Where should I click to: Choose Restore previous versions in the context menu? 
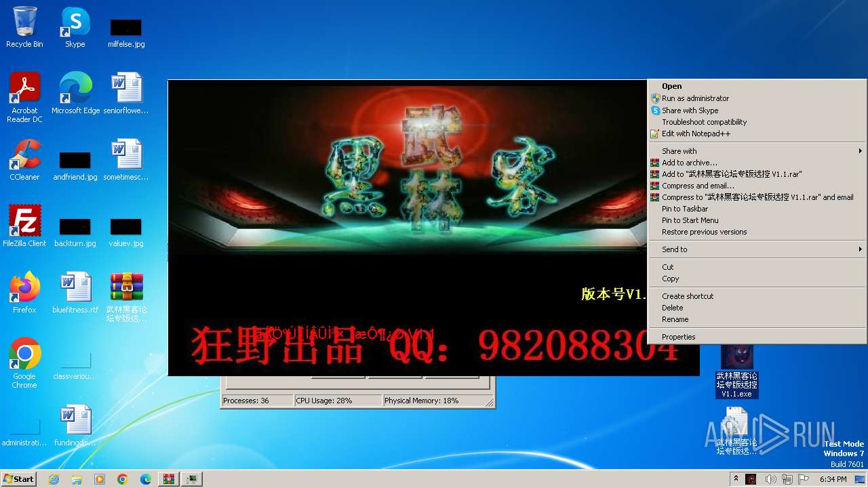pyautogui.click(x=756, y=232)
